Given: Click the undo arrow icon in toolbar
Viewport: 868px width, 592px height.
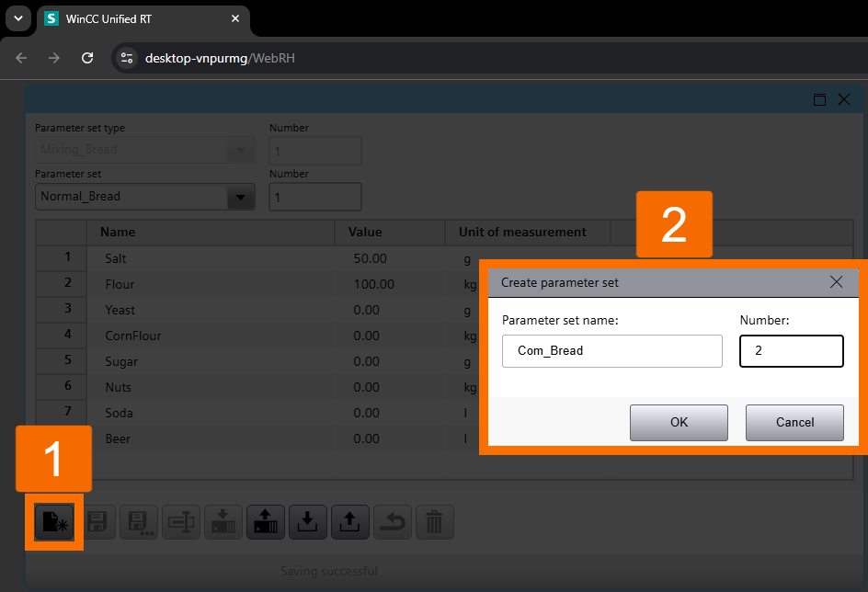Looking at the screenshot, I should [x=393, y=522].
